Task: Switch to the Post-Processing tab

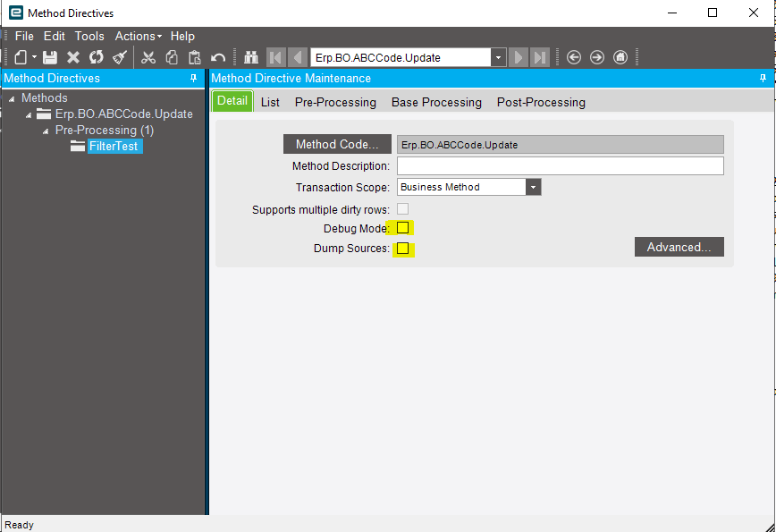Action: click(x=541, y=103)
